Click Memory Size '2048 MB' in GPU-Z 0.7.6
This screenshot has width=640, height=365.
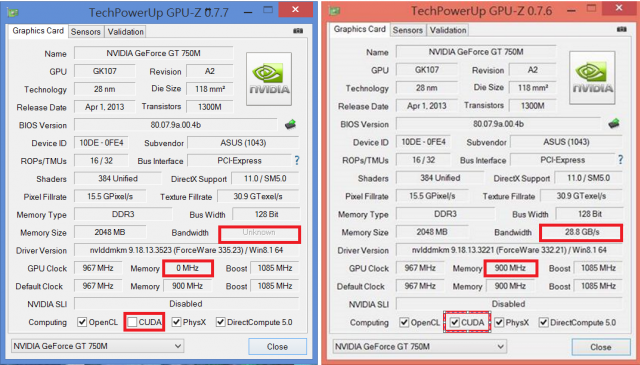click(x=432, y=232)
